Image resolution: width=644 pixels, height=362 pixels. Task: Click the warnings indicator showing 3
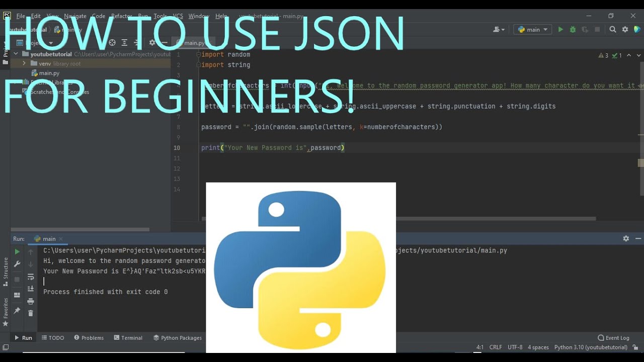pyautogui.click(x=603, y=55)
